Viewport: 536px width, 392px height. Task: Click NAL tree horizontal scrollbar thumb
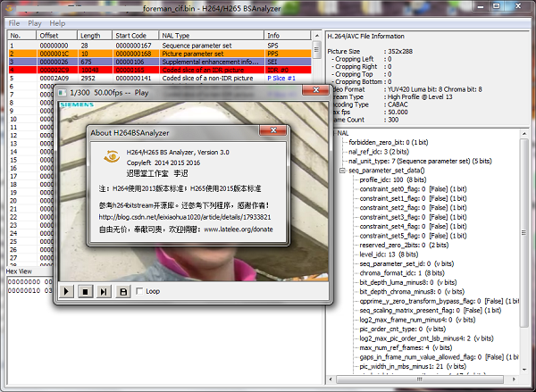click(x=420, y=379)
